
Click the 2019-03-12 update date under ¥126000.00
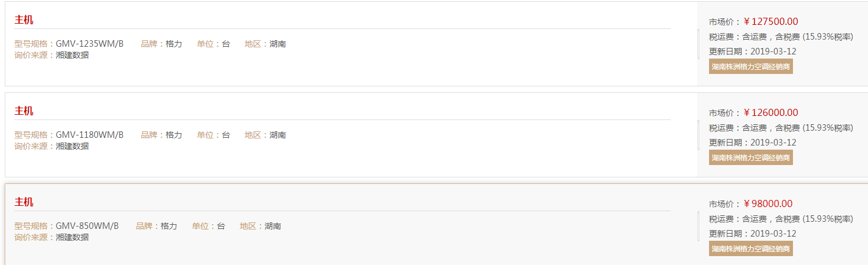[x=773, y=143]
